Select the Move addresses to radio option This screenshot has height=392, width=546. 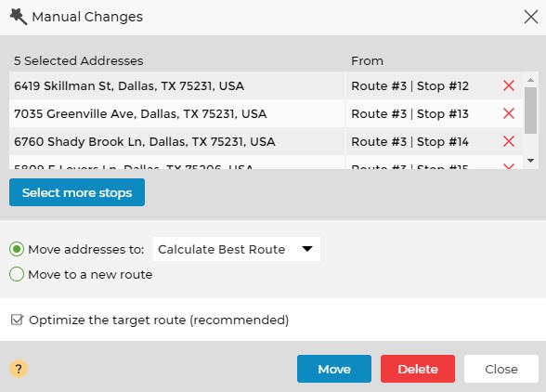coord(17,249)
